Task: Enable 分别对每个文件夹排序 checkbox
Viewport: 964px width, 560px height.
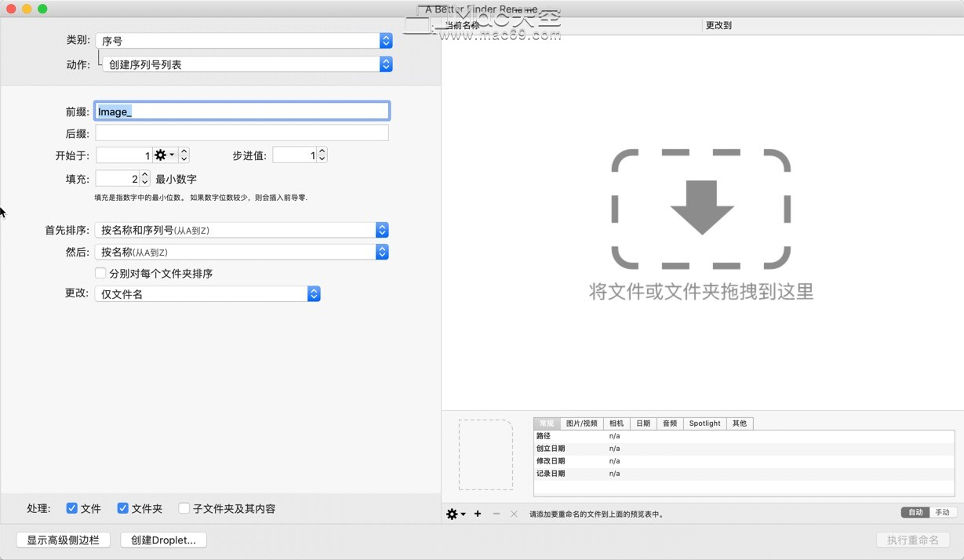Action: click(100, 273)
